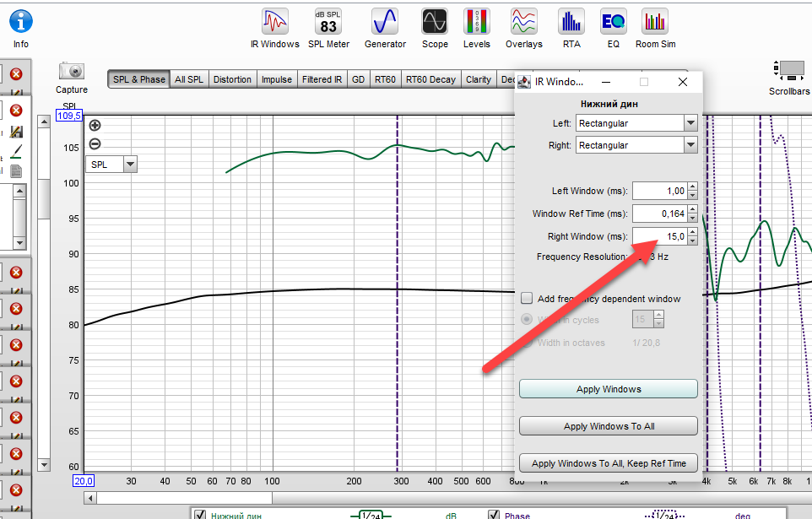The height and width of the screenshot is (519, 812).
Task: Click the graph vertical scrollbar thumb
Action: [44, 199]
